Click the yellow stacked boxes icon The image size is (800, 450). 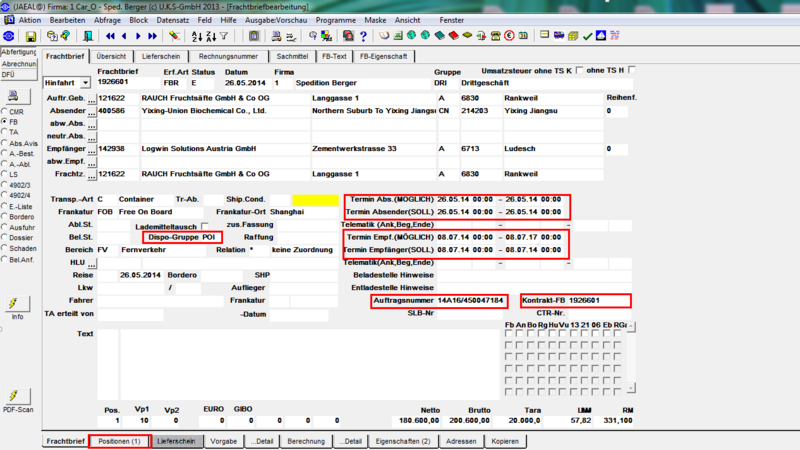click(573, 36)
